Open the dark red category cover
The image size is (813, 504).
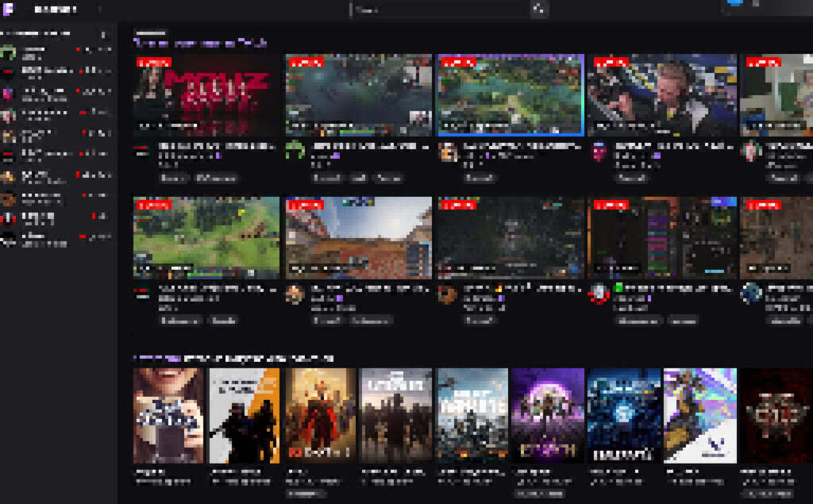click(776, 415)
